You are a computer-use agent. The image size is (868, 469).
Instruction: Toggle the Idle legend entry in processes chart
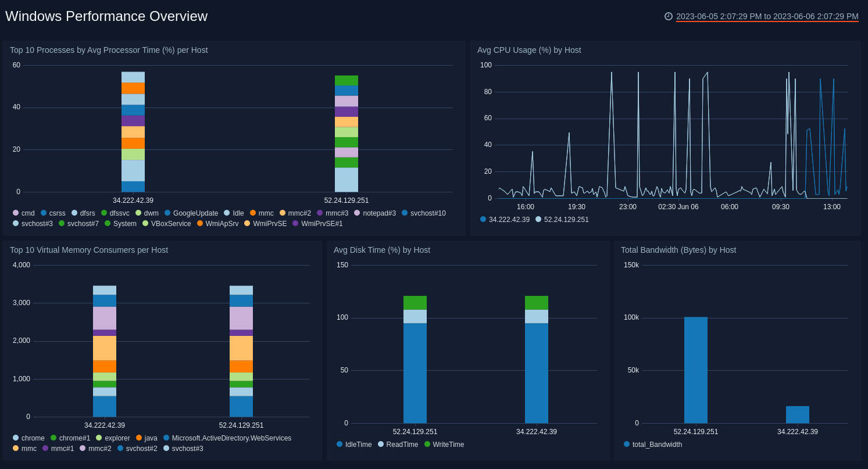pyautogui.click(x=234, y=213)
